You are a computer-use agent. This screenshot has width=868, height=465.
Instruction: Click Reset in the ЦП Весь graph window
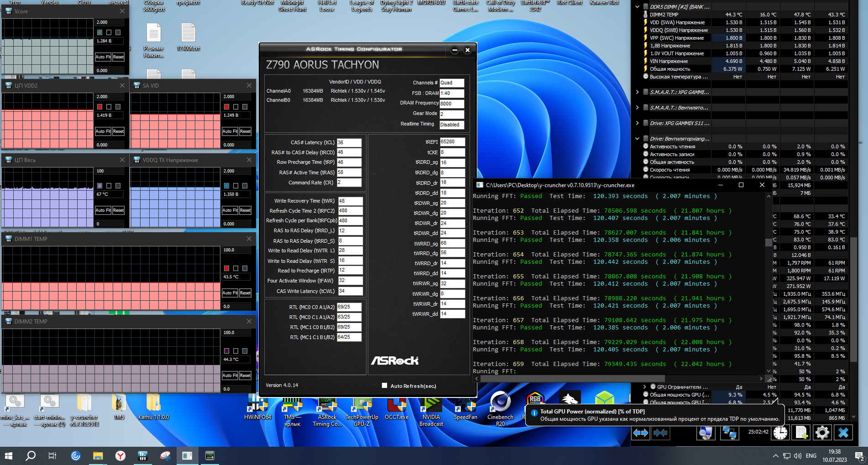(118, 210)
